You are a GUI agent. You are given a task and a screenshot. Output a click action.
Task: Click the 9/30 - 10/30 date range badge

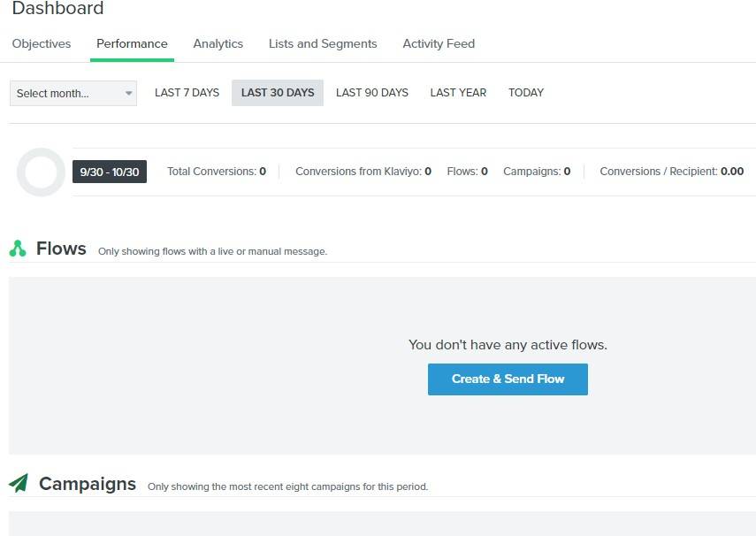click(110, 172)
